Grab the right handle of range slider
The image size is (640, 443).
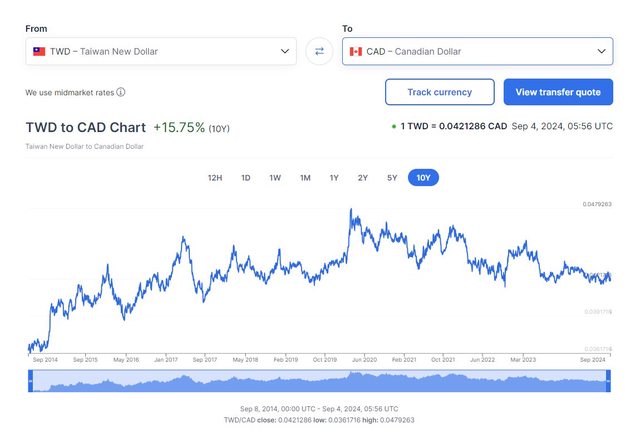(609, 379)
